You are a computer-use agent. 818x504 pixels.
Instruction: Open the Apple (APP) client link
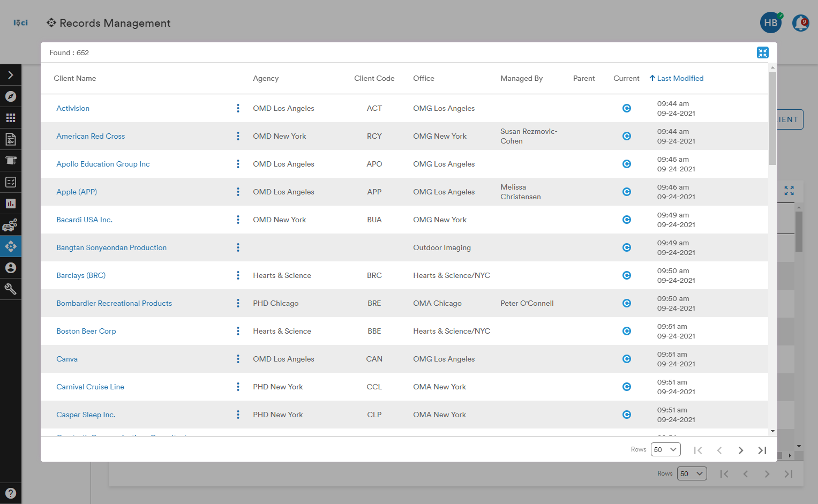pos(77,192)
